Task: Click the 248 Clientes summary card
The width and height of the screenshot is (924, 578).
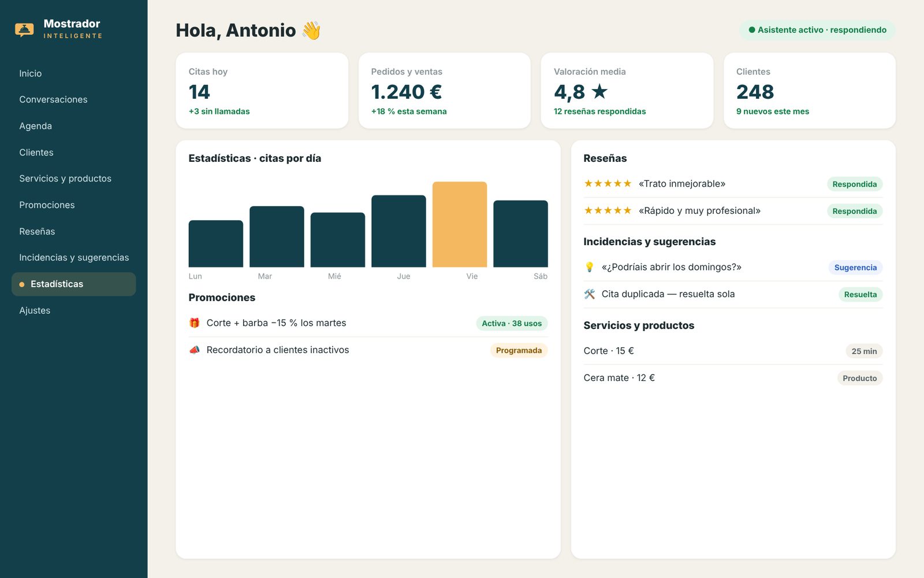Action: [810, 91]
